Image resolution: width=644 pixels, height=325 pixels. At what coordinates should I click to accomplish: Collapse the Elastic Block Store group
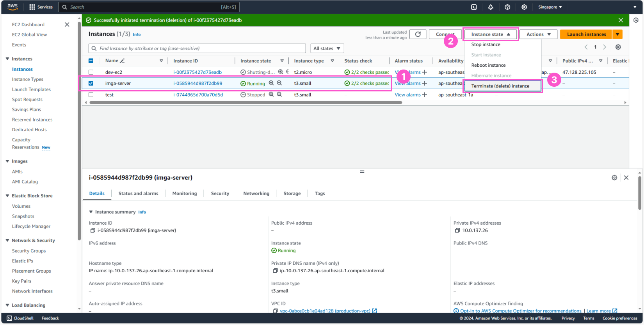click(x=7, y=196)
